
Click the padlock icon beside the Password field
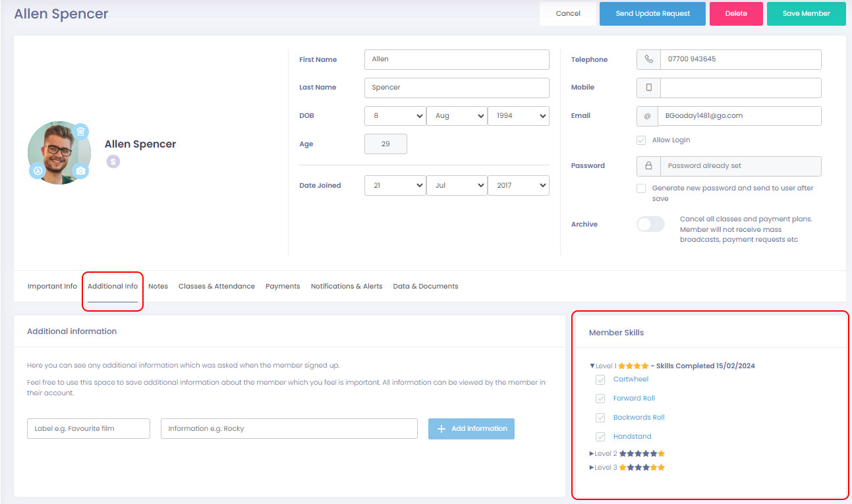(648, 166)
